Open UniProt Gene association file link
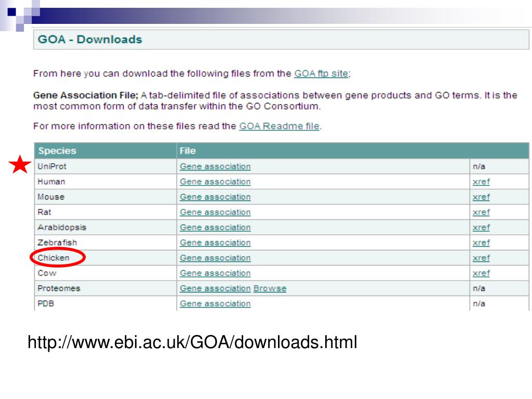 tap(215, 167)
